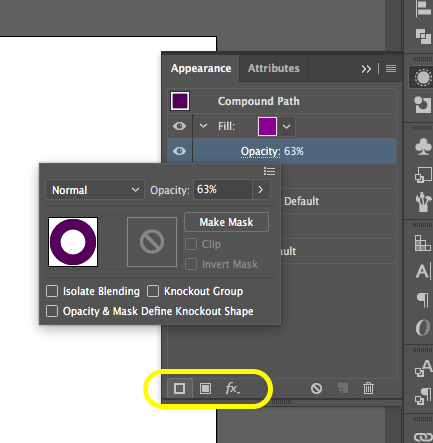The height and width of the screenshot is (443, 433).
Task: Switch to the Attributes tab
Action: pyautogui.click(x=274, y=68)
